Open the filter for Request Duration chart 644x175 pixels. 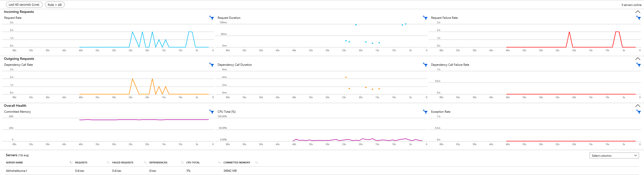425,18
